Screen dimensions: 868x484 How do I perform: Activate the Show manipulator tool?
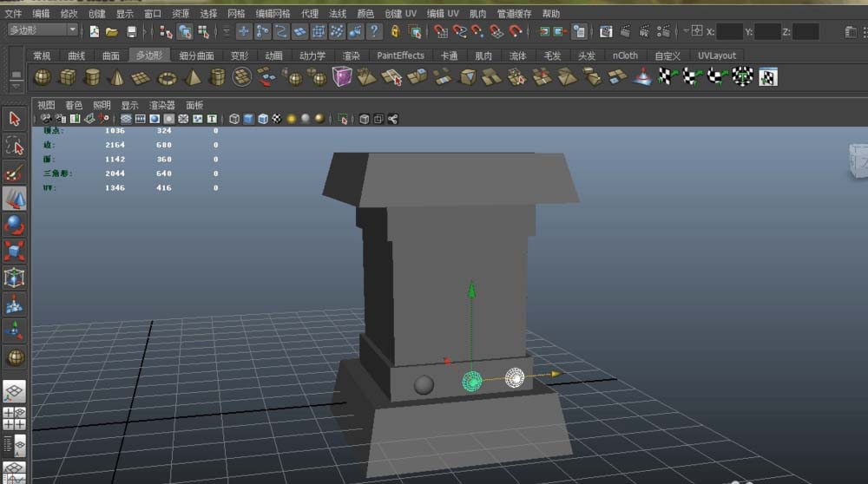[15, 330]
